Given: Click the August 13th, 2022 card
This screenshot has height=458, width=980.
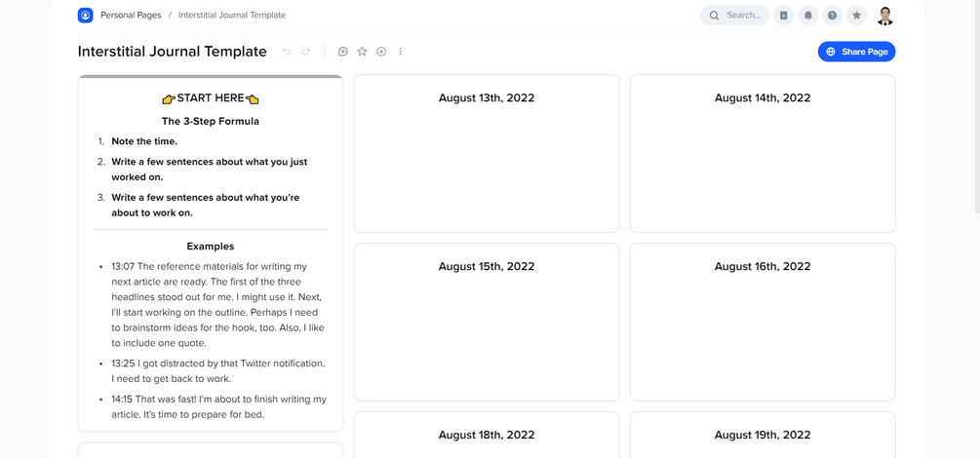Looking at the screenshot, I should (x=487, y=154).
